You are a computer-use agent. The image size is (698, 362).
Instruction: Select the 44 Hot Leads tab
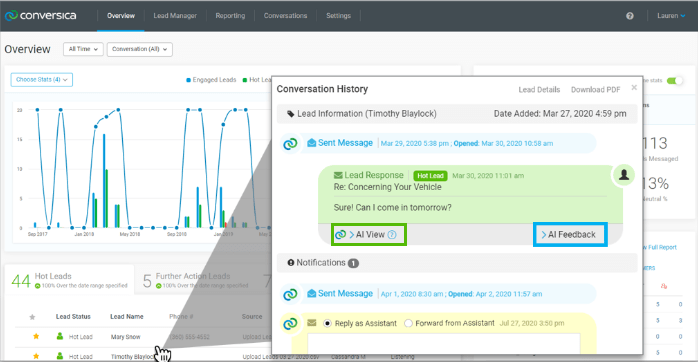[69, 281]
